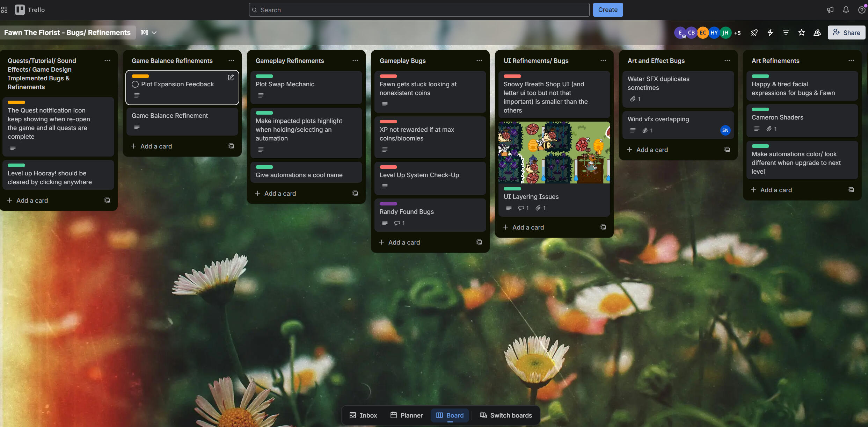868x427 pixels.
Task: Expand the board view switcher chevron
Action: [x=154, y=32]
